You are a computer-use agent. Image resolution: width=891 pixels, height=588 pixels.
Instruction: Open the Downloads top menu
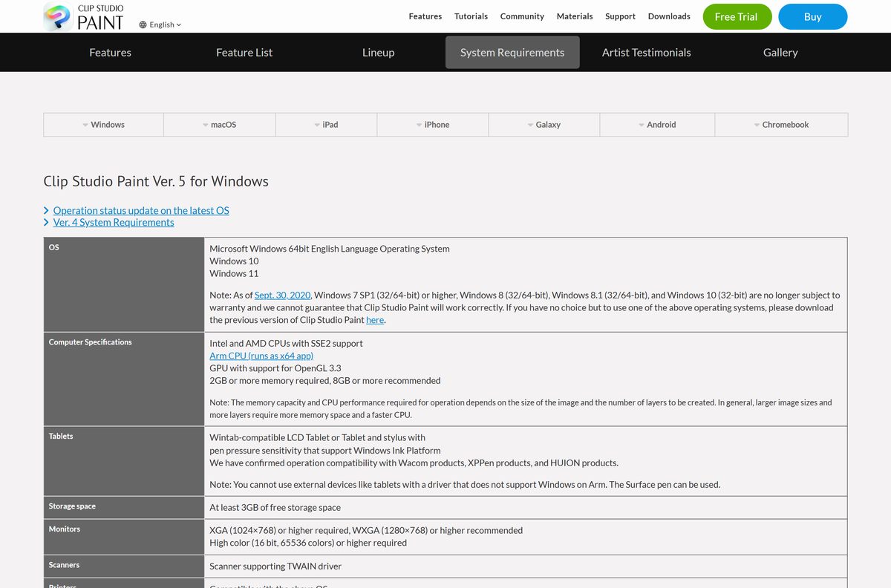coord(669,16)
